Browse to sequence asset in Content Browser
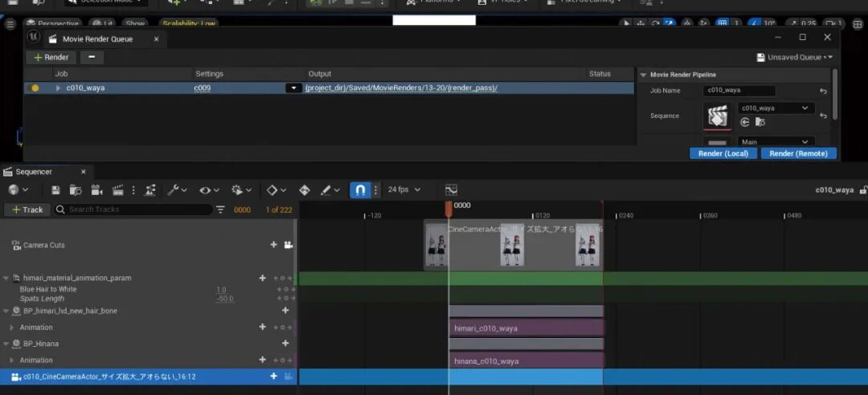The image size is (868, 395). [76, 190]
